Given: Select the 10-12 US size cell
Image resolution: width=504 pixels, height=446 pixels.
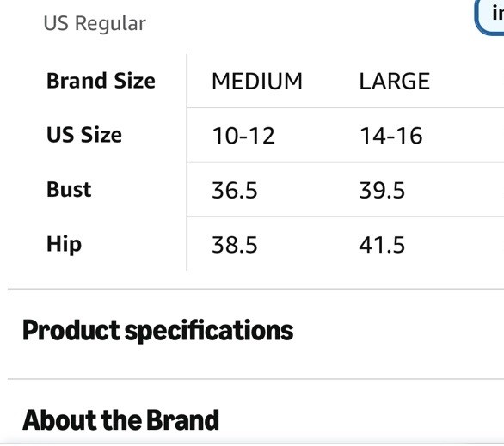Looking at the screenshot, I should point(243,136).
